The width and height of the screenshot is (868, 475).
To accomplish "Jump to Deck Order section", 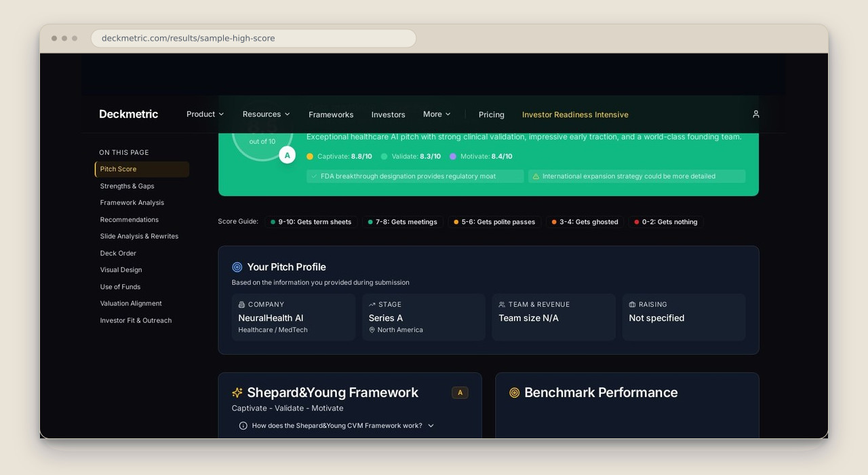I will click(x=118, y=253).
